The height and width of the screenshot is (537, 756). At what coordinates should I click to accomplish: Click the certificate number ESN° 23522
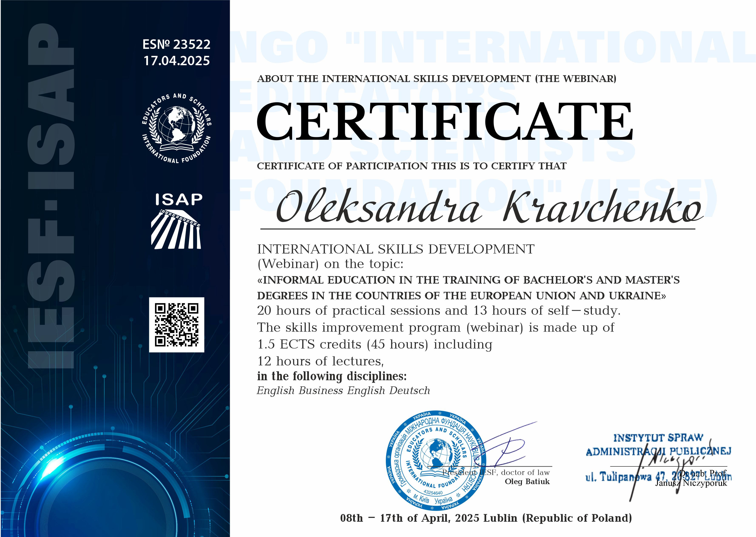pyautogui.click(x=176, y=44)
